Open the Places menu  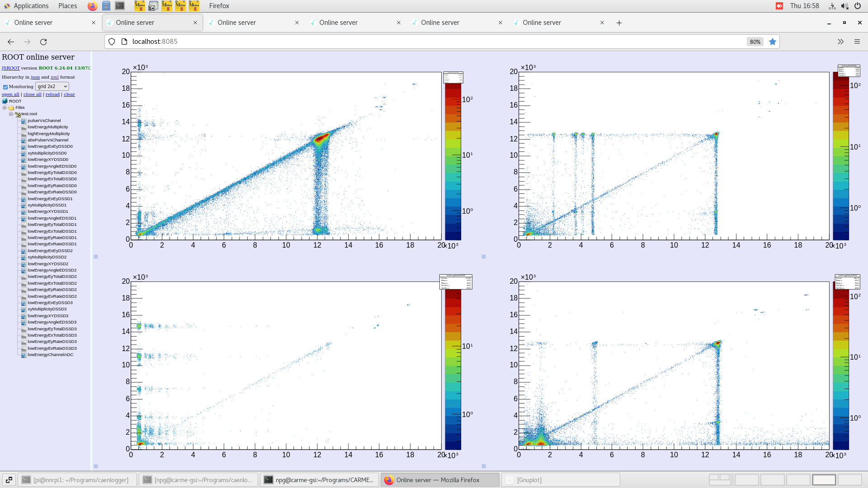[x=67, y=6]
